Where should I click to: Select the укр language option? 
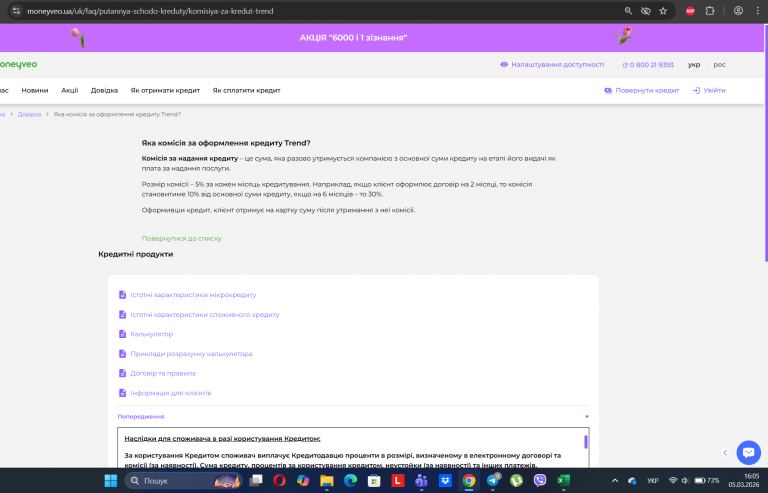[x=694, y=65]
